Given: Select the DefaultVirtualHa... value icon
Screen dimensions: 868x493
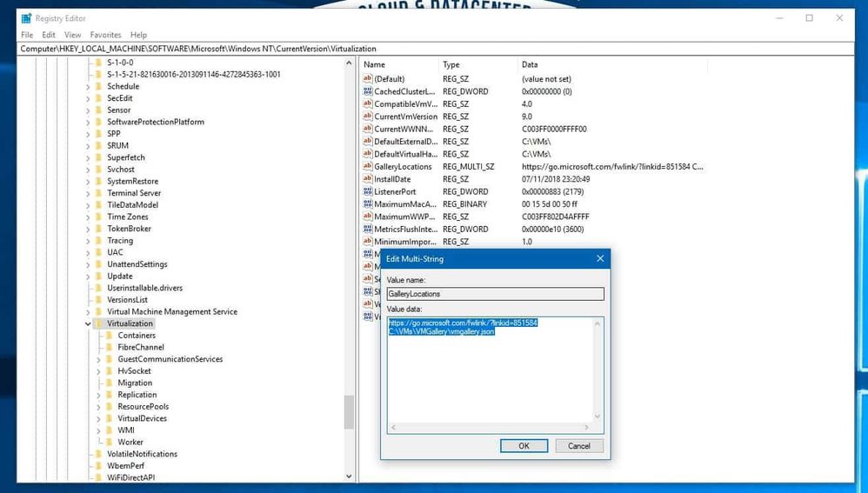Looking at the screenshot, I should click(368, 154).
